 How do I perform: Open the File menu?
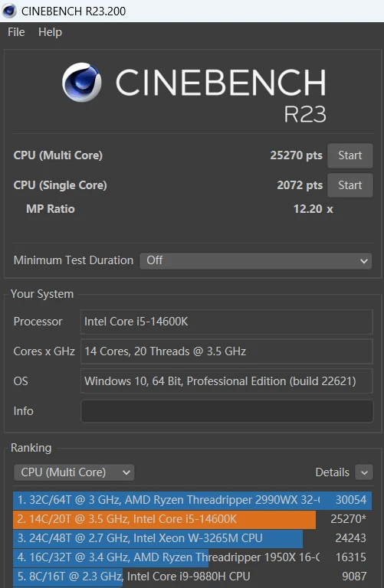coord(16,32)
